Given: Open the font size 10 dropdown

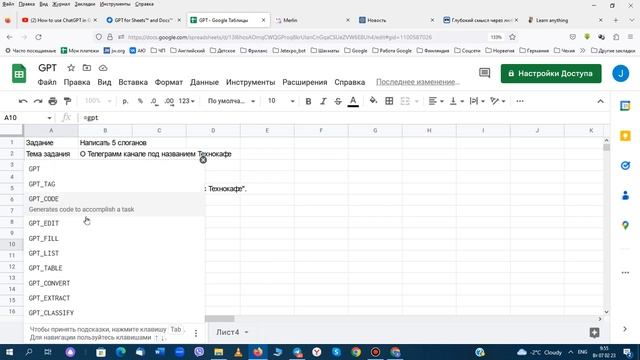Looking at the screenshot, I should [281, 101].
